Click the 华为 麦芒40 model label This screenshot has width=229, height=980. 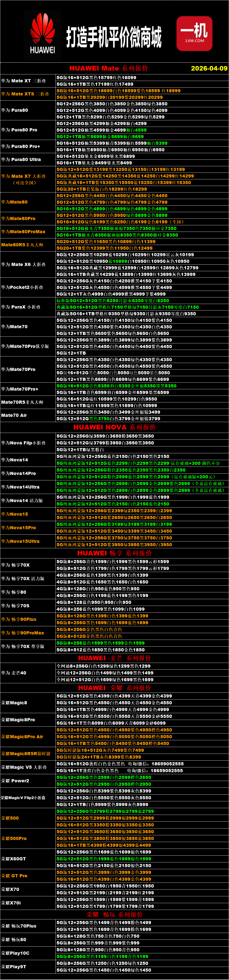pyautogui.click(x=14, y=673)
